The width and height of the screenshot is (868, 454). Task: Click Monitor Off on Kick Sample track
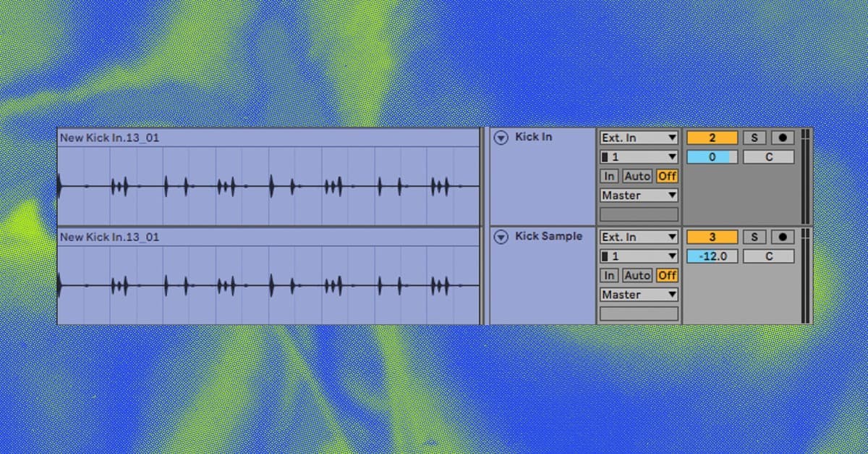tap(667, 275)
